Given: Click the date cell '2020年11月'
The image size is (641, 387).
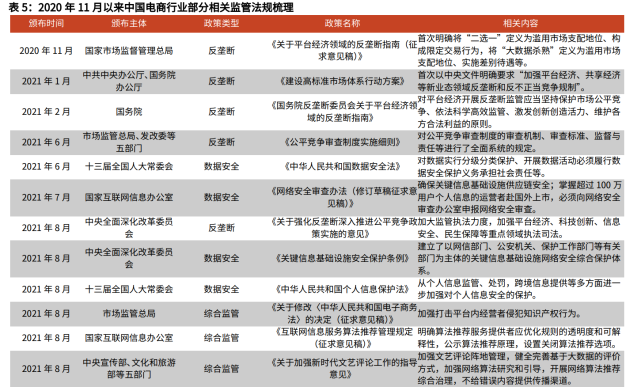Looking at the screenshot, I should tap(46, 51).
